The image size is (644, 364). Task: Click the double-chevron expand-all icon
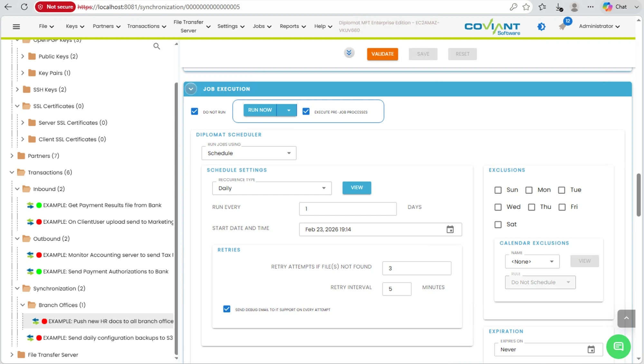coord(349,52)
